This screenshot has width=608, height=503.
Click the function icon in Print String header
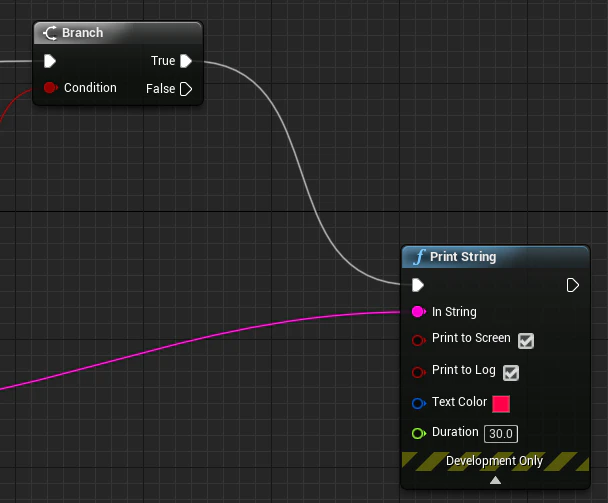419,257
